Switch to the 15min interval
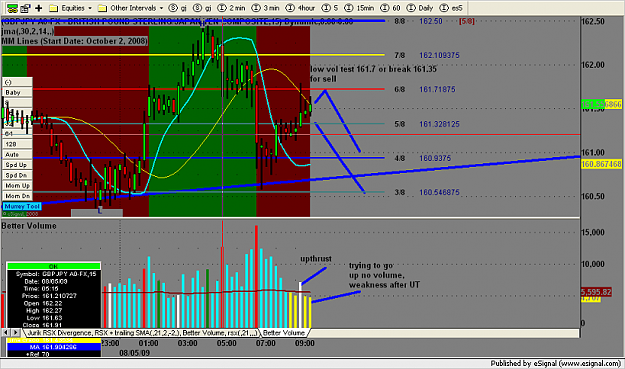625x369 pixels. (360, 8)
